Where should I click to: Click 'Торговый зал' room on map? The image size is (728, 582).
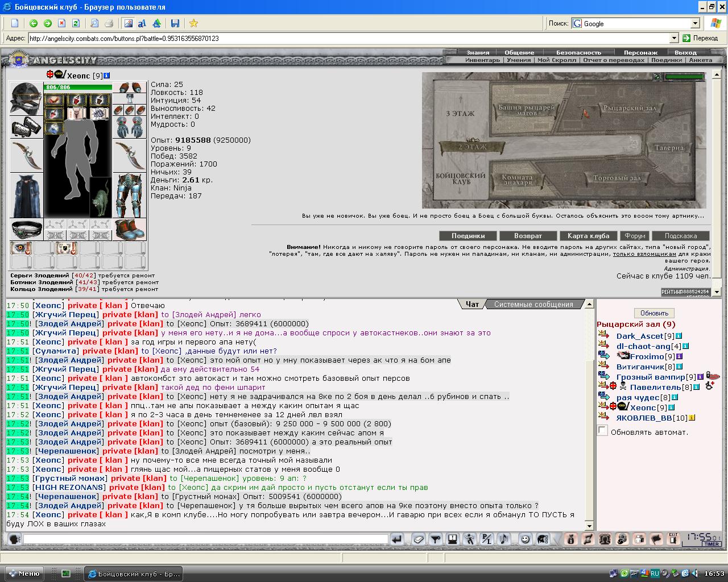[x=617, y=178]
